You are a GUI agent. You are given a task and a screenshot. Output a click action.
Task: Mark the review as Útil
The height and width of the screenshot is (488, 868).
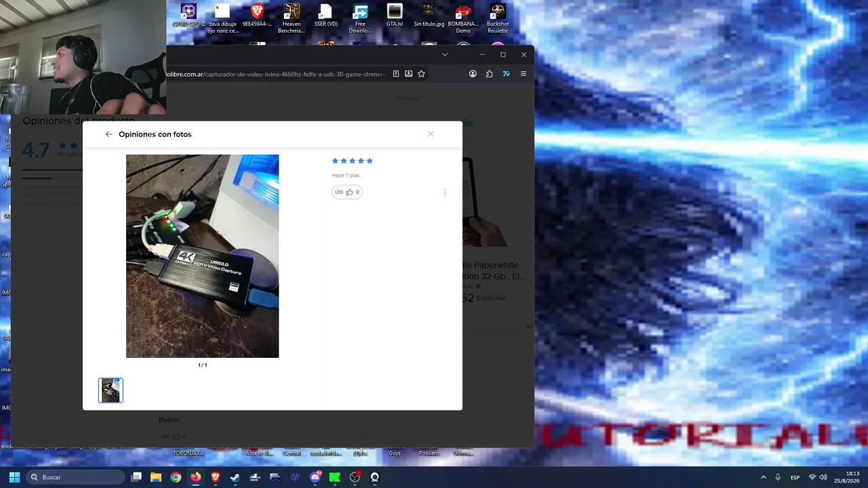(x=347, y=192)
